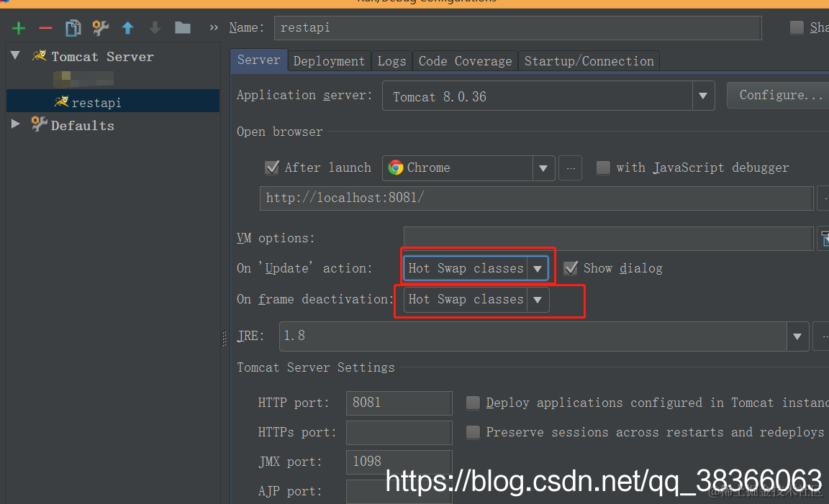Screen dimensions: 829x504
Task: Click into the Name field restapi
Action: click(517, 28)
